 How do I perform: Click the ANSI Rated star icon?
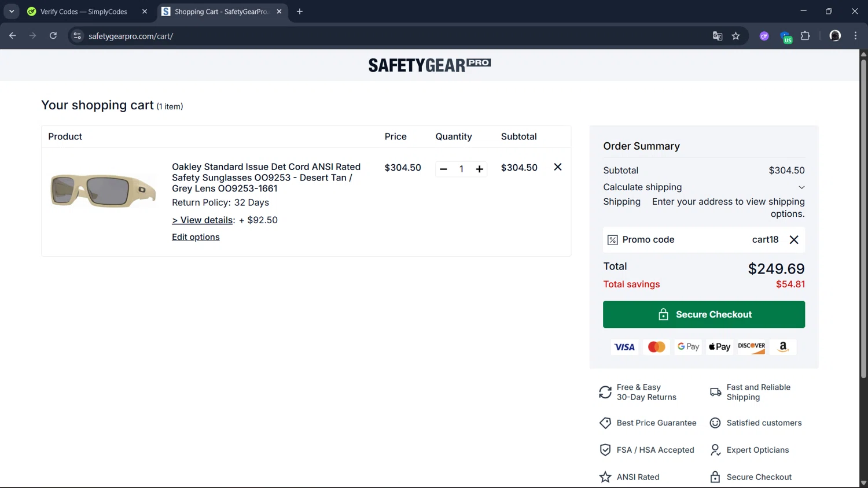point(605,477)
